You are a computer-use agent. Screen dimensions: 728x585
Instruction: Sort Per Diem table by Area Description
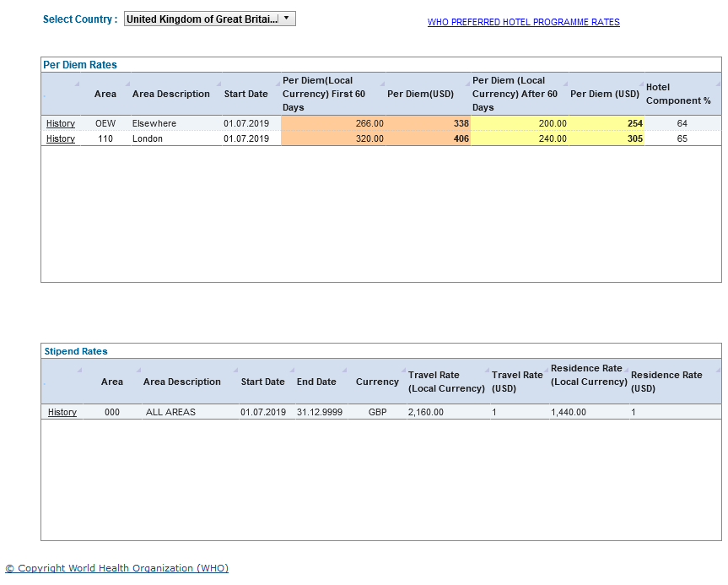[171, 94]
